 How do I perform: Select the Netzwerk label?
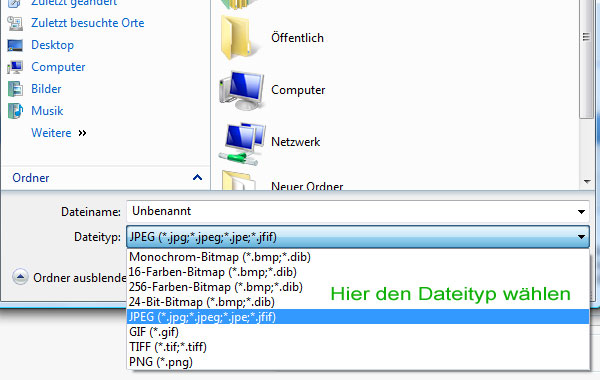[x=295, y=142]
